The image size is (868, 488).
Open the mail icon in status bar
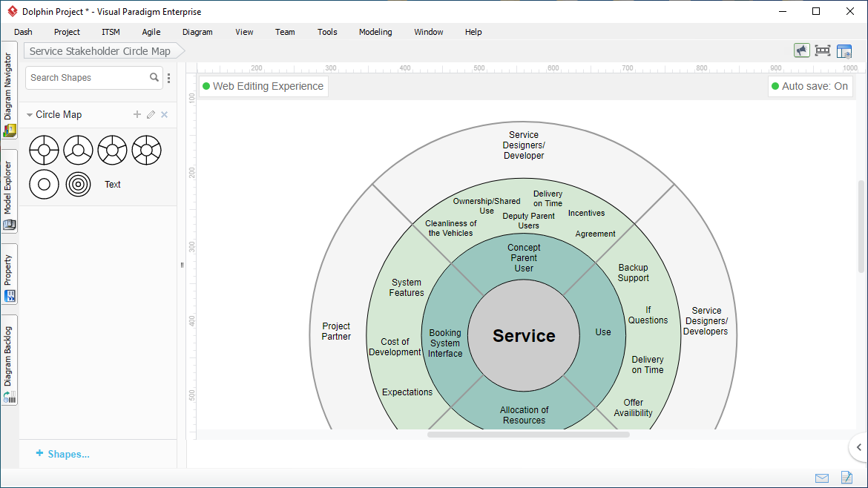(x=822, y=478)
